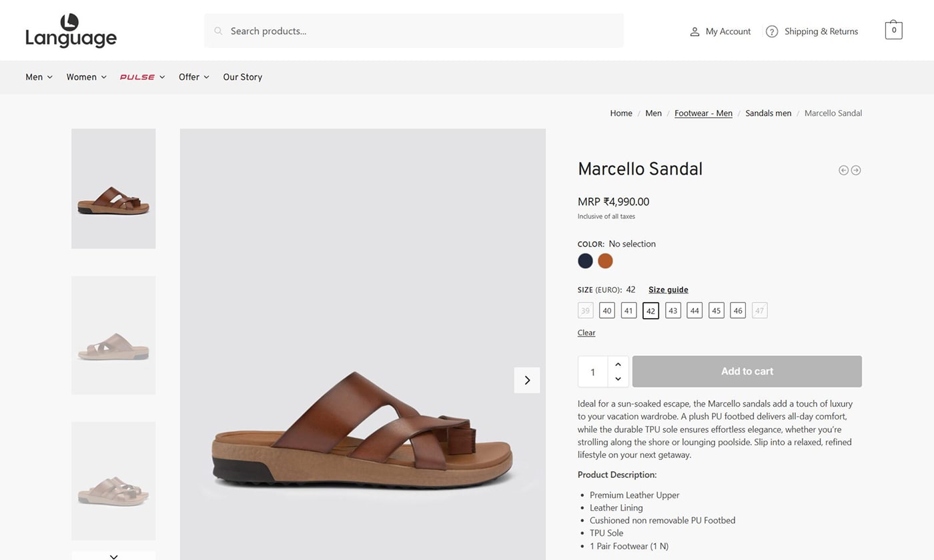This screenshot has width=934, height=560.
Task: Open the PULSE menu
Action: pyautogui.click(x=142, y=77)
